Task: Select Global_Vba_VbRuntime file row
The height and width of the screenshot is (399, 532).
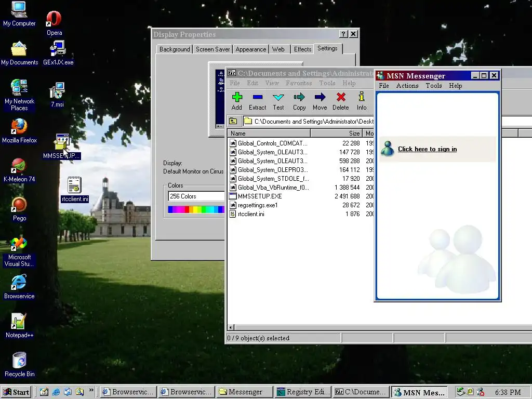Action: [x=273, y=187]
